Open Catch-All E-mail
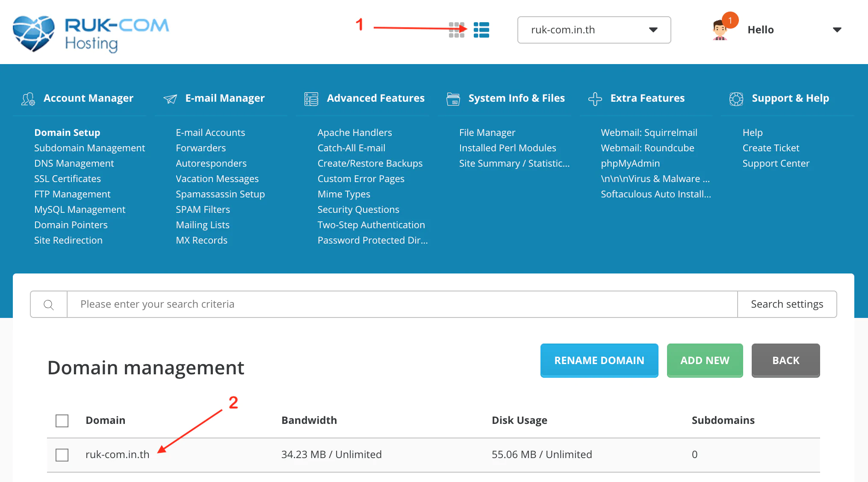Viewport: 868px width, 482px height. tap(351, 148)
